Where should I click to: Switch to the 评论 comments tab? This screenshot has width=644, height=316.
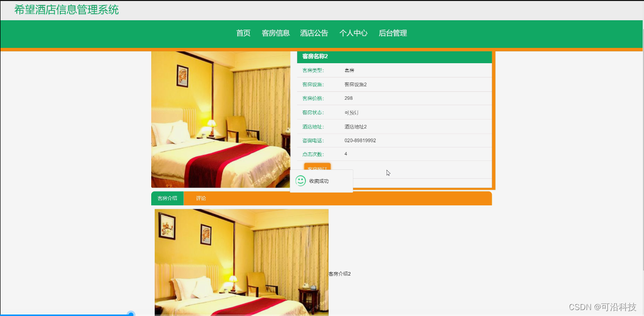click(x=201, y=198)
